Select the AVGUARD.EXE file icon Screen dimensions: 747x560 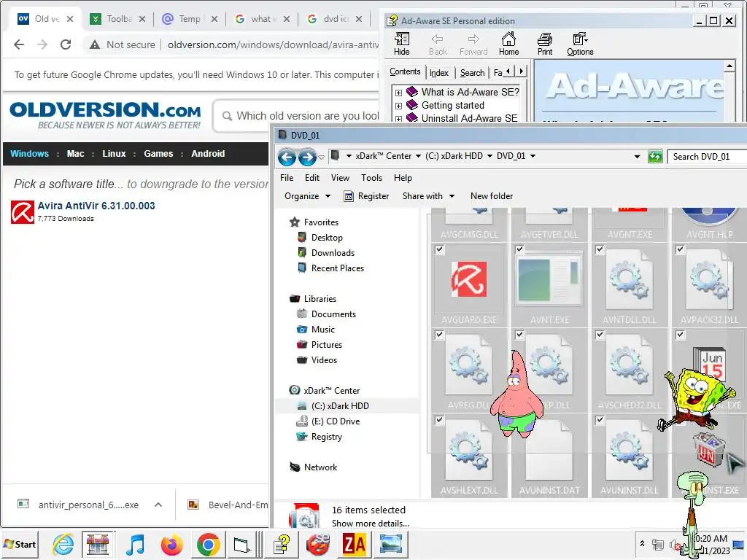[469, 279]
